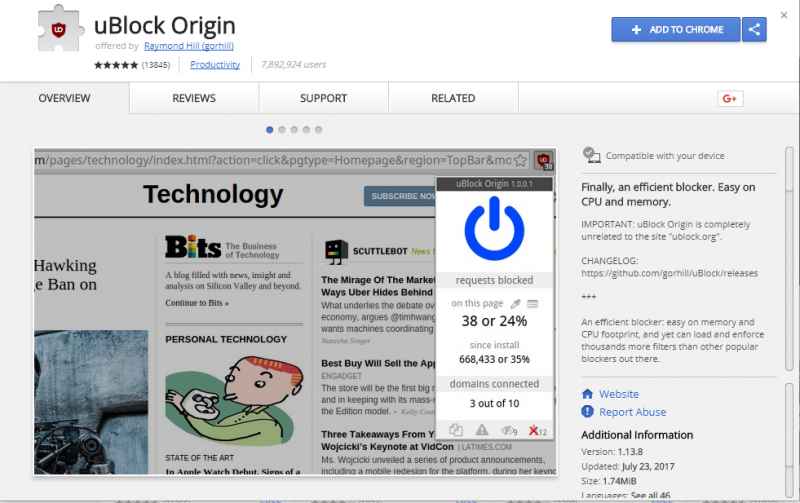This screenshot has width=800, height=503.
Task: Click the description panel scrollbar
Action: pyautogui.click(x=790, y=259)
